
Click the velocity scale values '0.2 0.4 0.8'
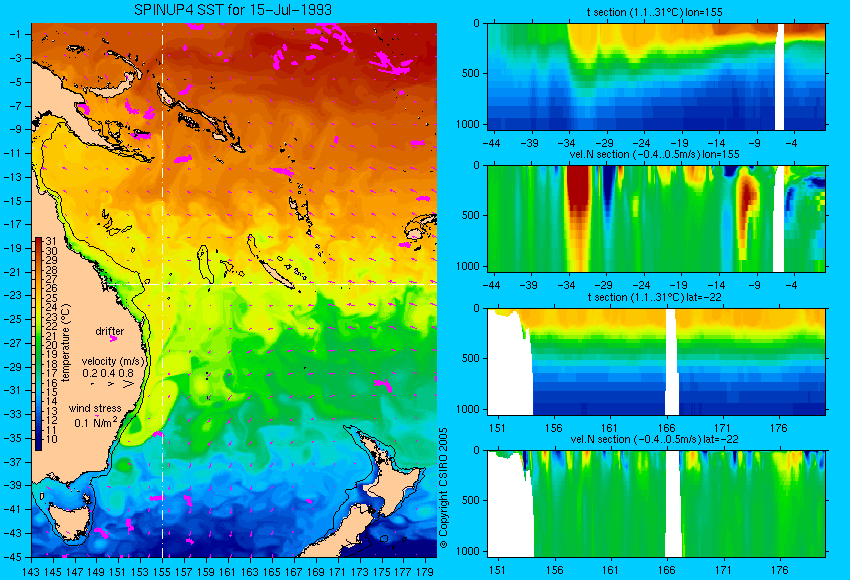pos(108,373)
